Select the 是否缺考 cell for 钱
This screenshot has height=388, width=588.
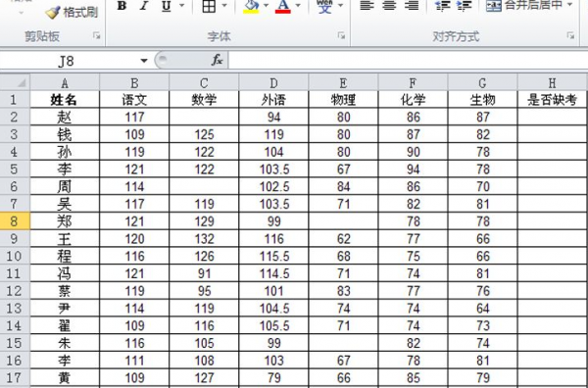(553, 134)
